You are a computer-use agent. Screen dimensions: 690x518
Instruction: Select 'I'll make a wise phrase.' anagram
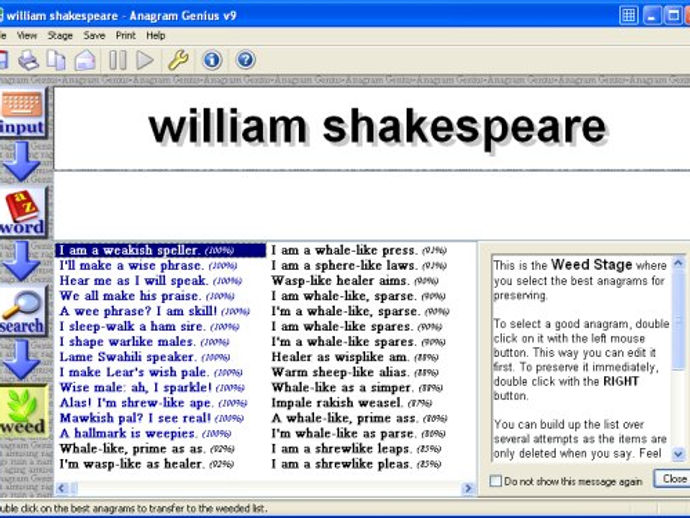click(x=148, y=266)
